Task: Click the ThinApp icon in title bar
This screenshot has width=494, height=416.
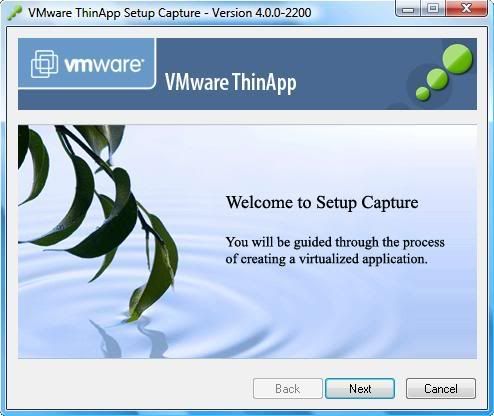Action: click(x=14, y=13)
